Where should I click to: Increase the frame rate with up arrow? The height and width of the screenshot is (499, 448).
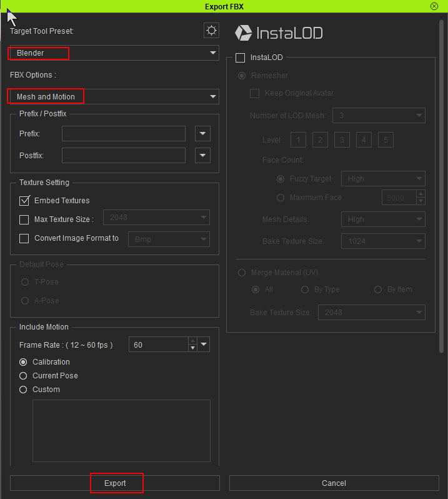192,341
